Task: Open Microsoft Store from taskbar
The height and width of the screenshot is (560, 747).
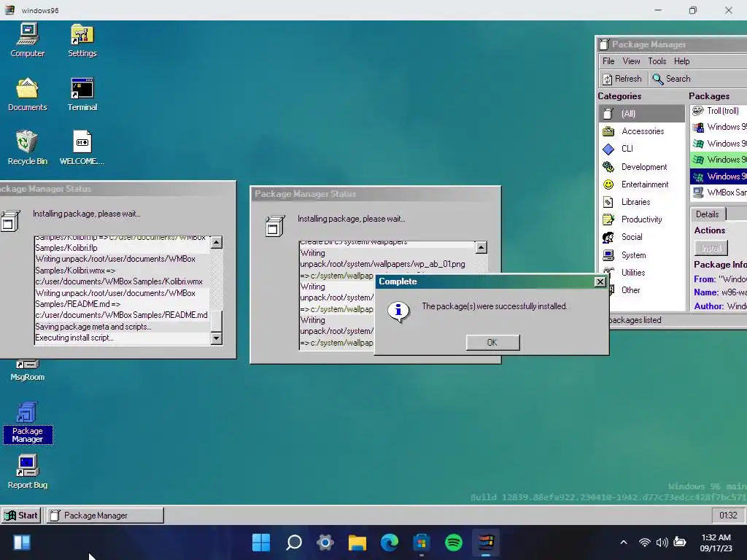Action: tap(422, 542)
